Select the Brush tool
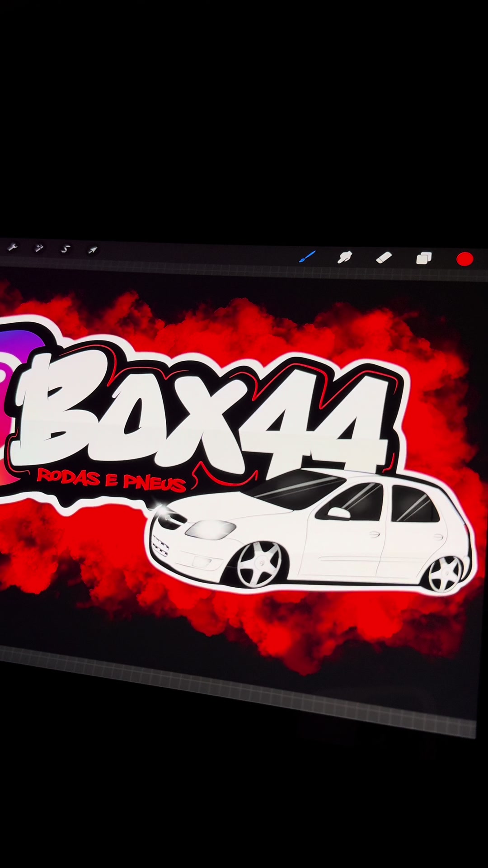The width and height of the screenshot is (488, 868). (x=308, y=257)
